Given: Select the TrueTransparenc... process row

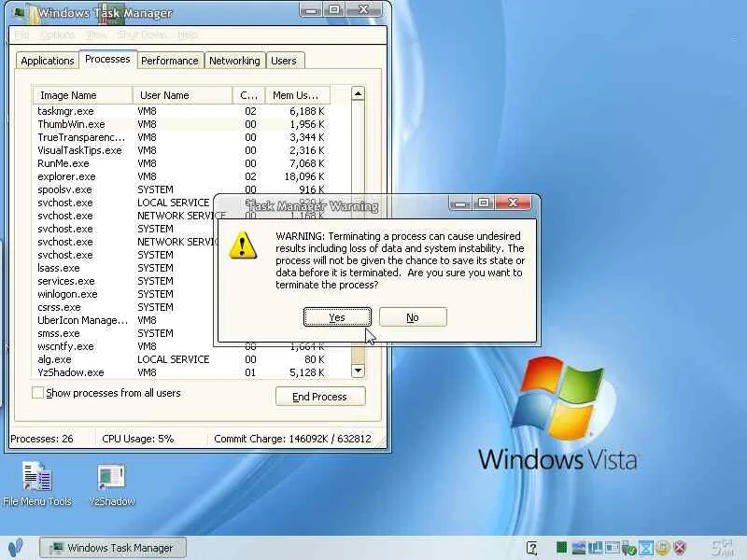Looking at the screenshot, I should [x=181, y=137].
